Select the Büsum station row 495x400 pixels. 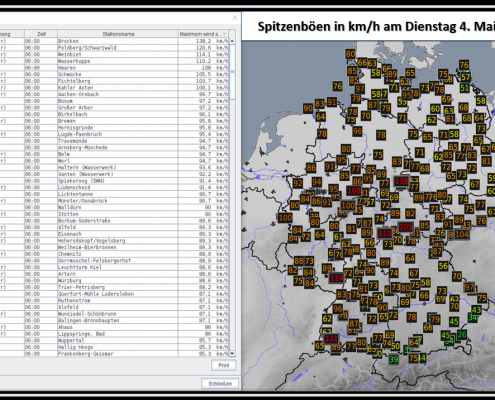[x=114, y=101]
